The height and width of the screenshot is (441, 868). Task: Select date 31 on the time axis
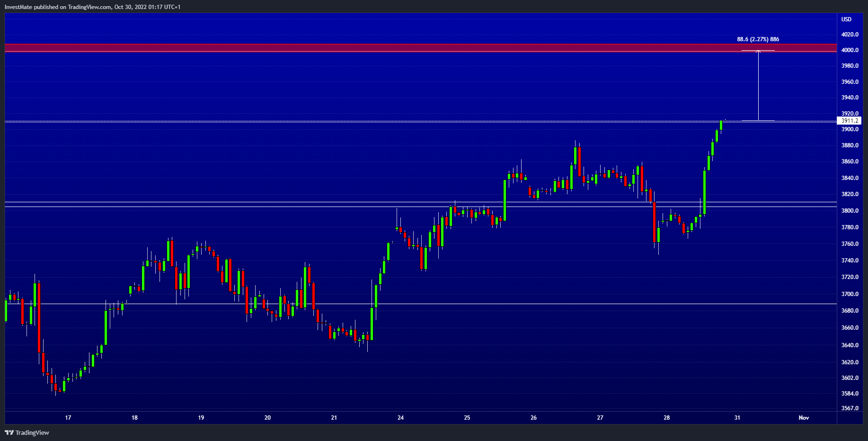tap(737, 418)
